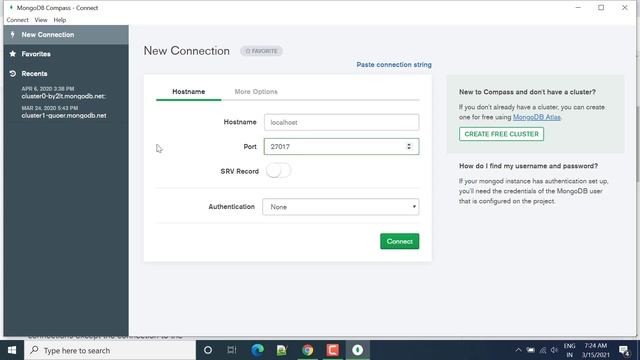Open the Authentication dropdown
640x360 pixels.
click(341, 207)
